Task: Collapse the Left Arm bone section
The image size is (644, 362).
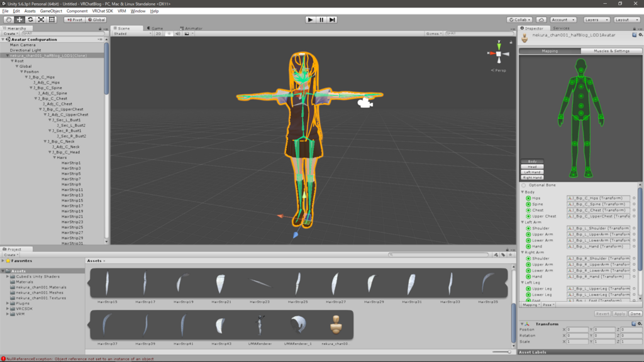Action: click(523, 222)
